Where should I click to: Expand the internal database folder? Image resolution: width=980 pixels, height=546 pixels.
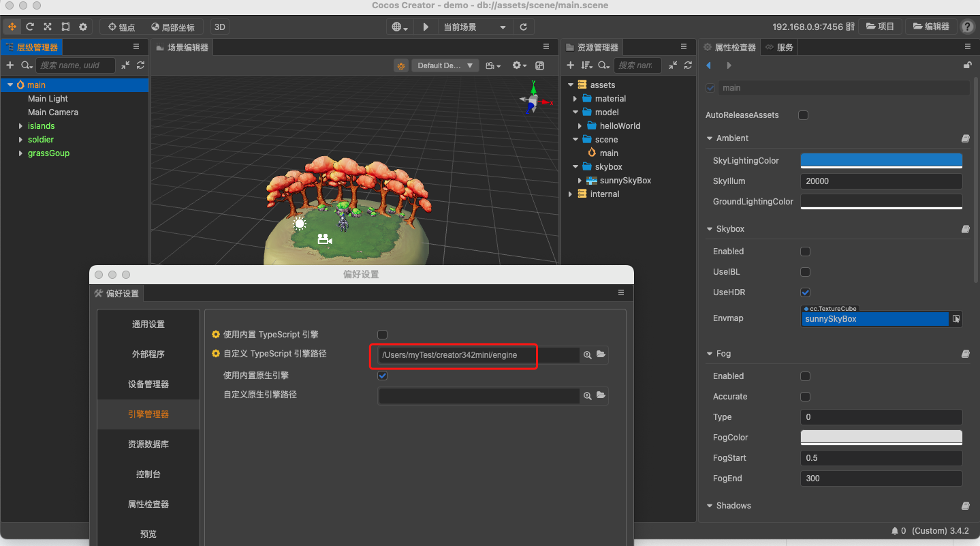pyautogui.click(x=570, y=194)
